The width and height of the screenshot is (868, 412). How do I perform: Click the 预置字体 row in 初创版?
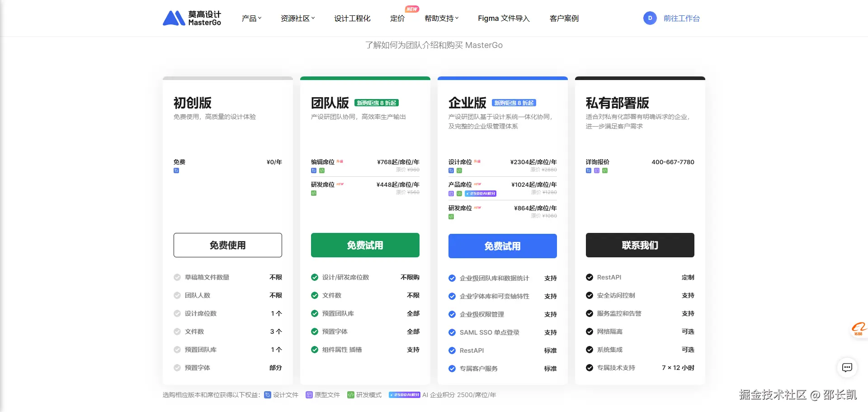point(228,368)
